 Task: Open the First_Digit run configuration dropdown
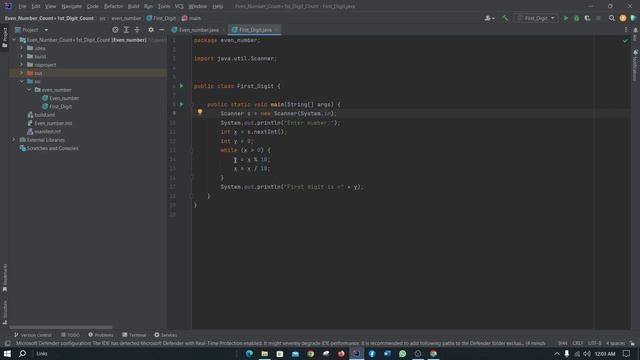536,18
